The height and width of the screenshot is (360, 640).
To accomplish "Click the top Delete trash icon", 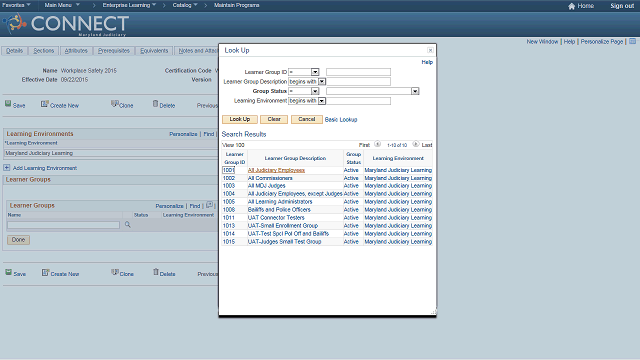I will coord(155,104).
